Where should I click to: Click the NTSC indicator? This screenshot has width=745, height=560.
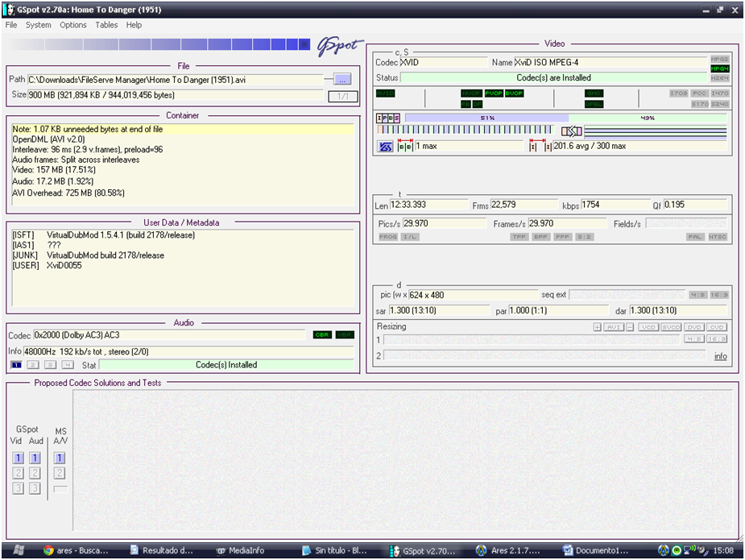[718, 237]
